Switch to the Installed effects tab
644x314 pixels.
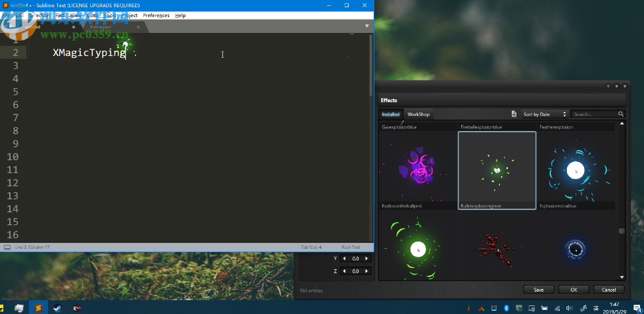click(x=391, y=115)
